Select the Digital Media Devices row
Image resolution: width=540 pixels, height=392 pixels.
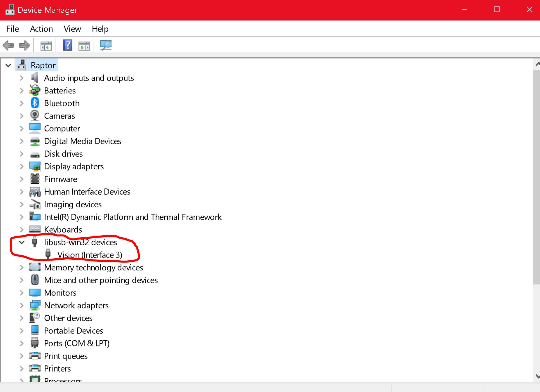(83, 141)
